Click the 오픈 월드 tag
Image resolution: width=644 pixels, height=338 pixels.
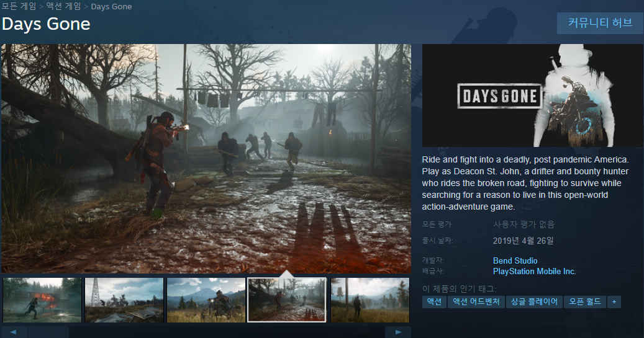click(x=585, y=302)
